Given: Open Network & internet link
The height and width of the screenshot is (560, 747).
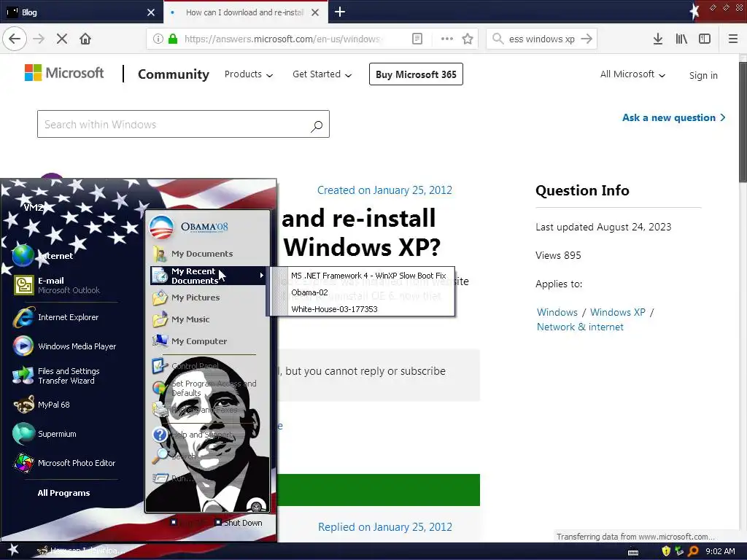Looking at the screenshot, I should pos(580,327).
